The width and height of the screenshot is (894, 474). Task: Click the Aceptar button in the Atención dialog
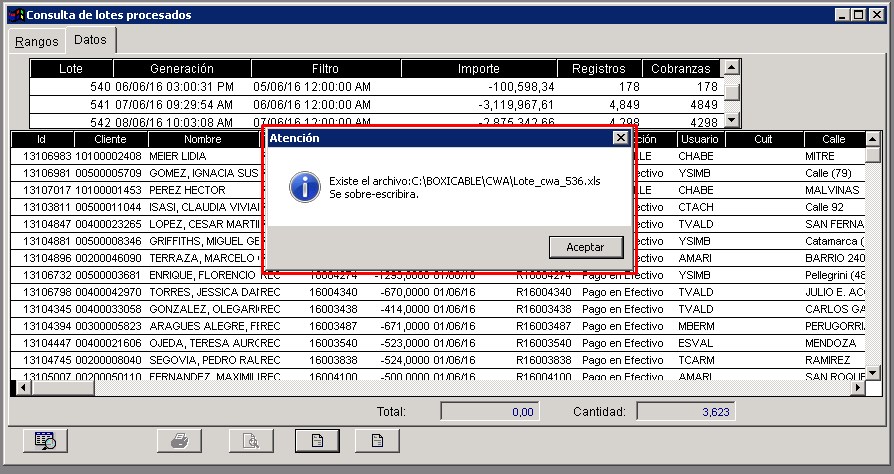(585, 246)
